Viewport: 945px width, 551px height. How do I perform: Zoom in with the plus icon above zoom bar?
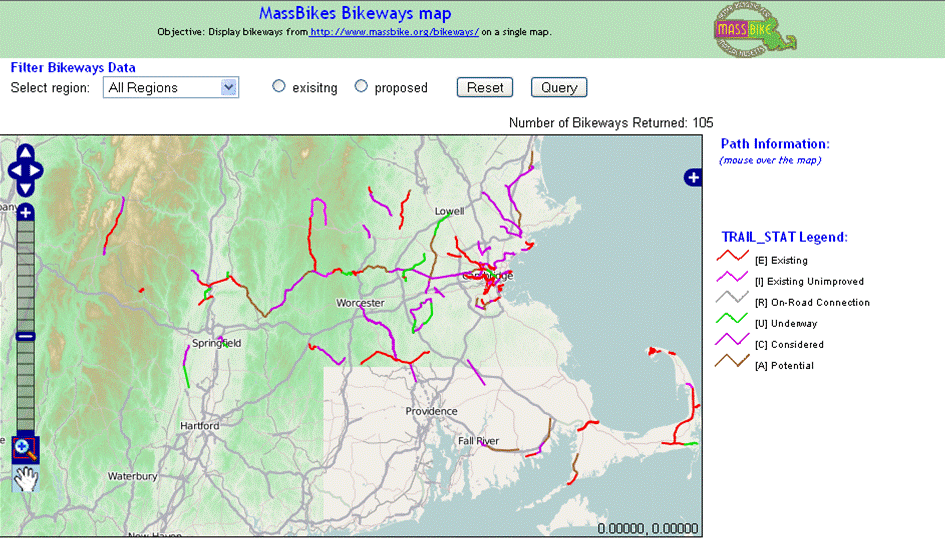pyautogui.click(x=25, y=212)
